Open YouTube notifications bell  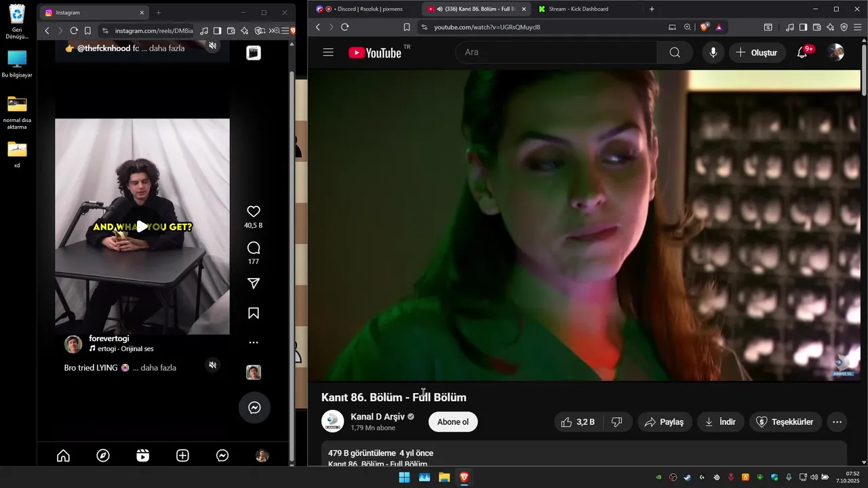pyautogui.click(x=802, y=52)
